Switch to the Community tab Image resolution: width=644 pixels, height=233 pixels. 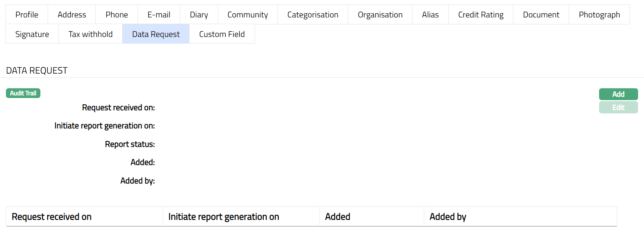pyautogui.click(x=248, y=15)
